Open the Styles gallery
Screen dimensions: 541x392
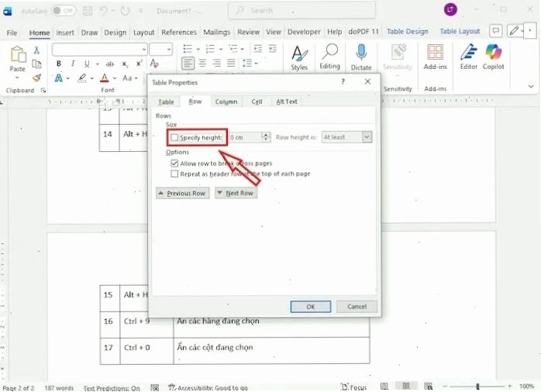(x=299, y=57)
